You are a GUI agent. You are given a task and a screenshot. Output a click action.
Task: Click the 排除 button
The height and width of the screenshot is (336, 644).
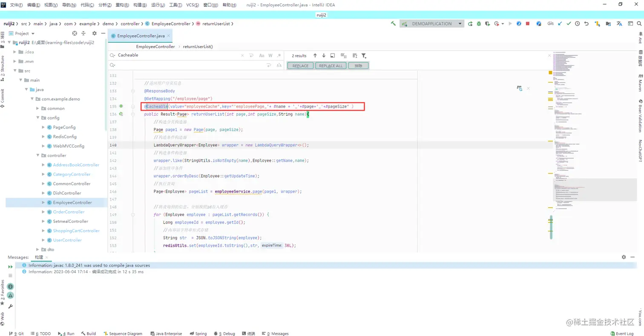click(x=358, y=66)
